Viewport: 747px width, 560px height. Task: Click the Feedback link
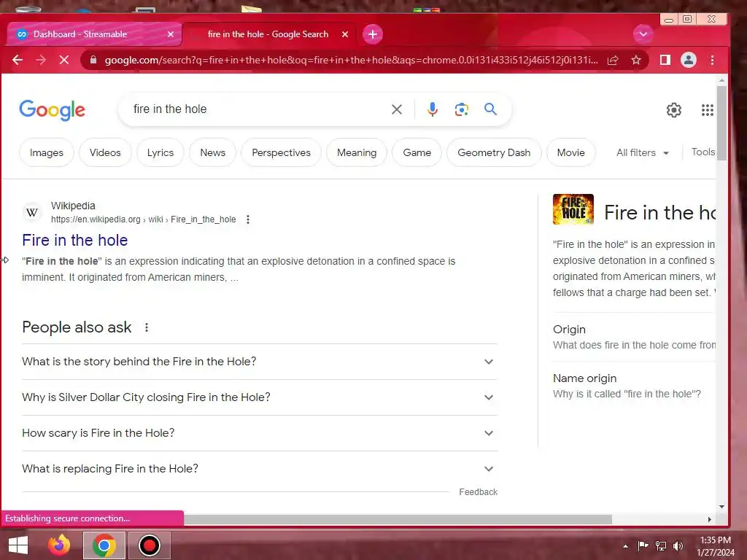click(x=479, y=492)
